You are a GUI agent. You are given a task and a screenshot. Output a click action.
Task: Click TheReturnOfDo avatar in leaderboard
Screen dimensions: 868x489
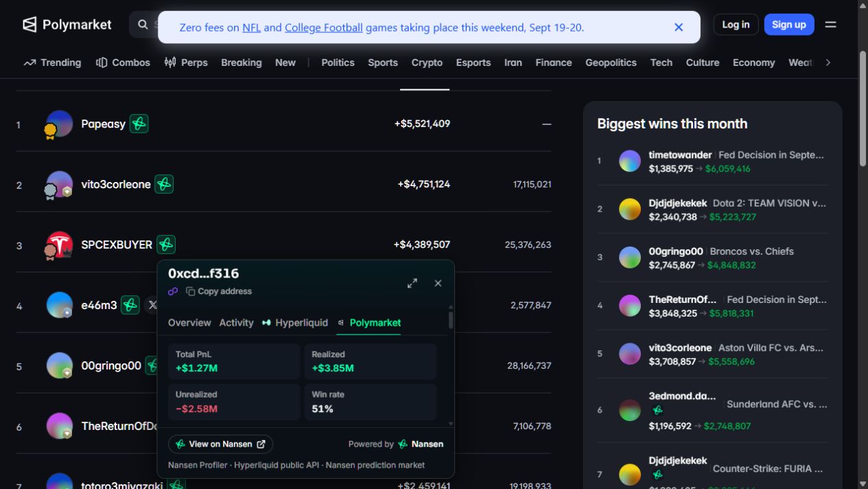(59, 426)
